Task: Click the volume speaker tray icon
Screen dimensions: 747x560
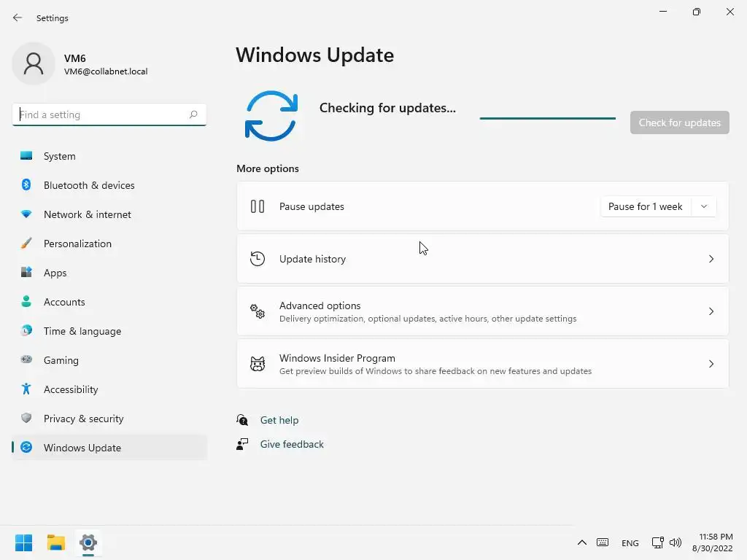Action: coord(676,542)
